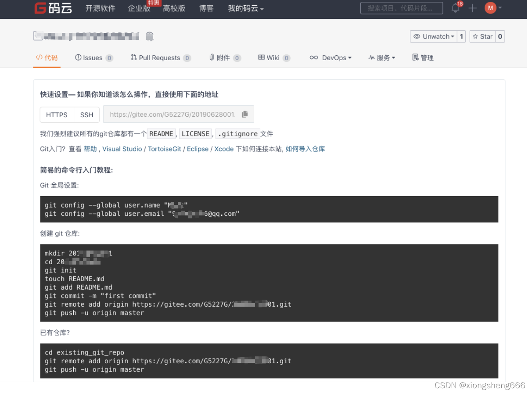Click the 'git config --global user.email' line

[142, 214]
